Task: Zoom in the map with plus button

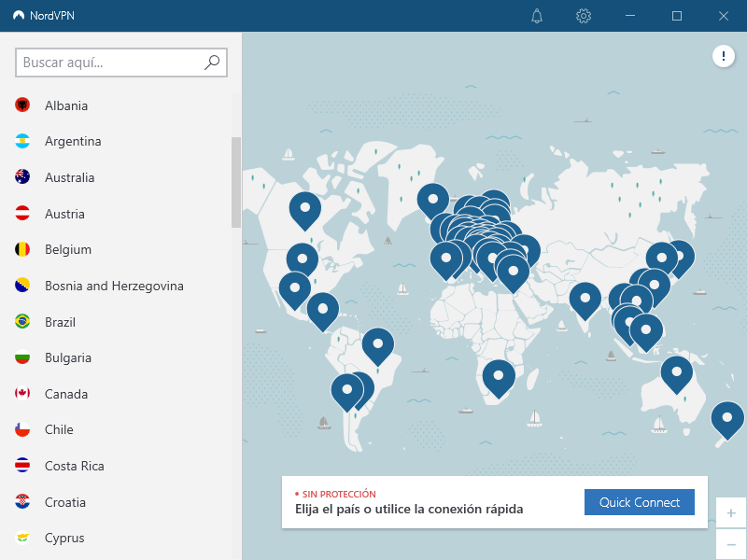Action: tap(731, 512)
